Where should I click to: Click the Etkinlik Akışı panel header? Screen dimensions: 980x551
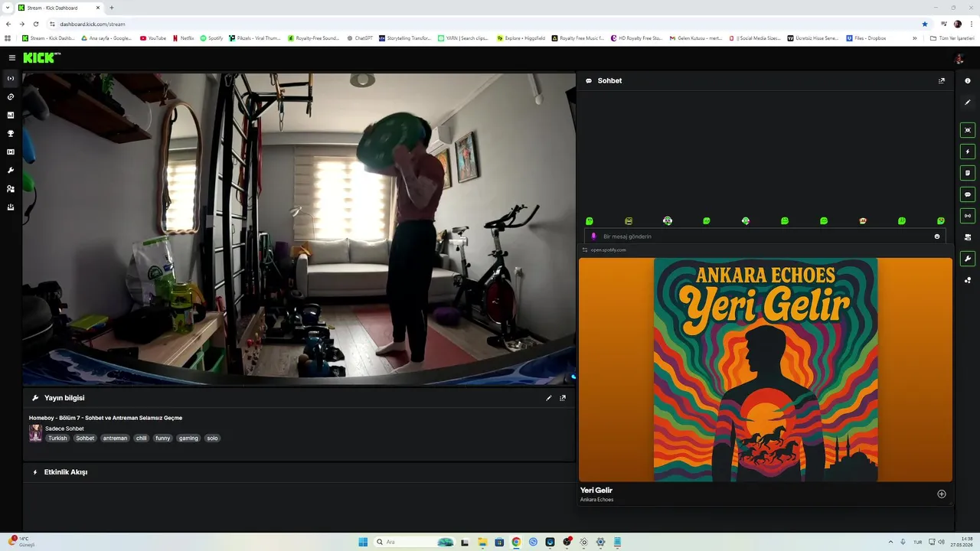pyautogui.click(x=299, y=472)
